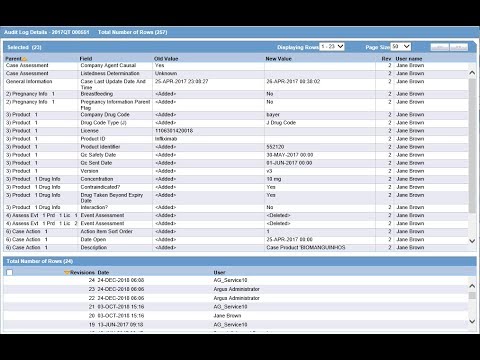
Task: Sort by the Field column header
Action: coord(86,59)
